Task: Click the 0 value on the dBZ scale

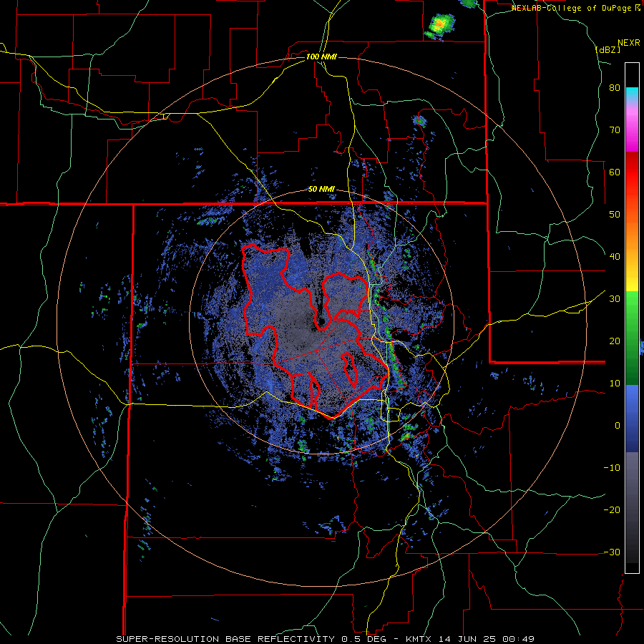Action: (x=618, y=426)
